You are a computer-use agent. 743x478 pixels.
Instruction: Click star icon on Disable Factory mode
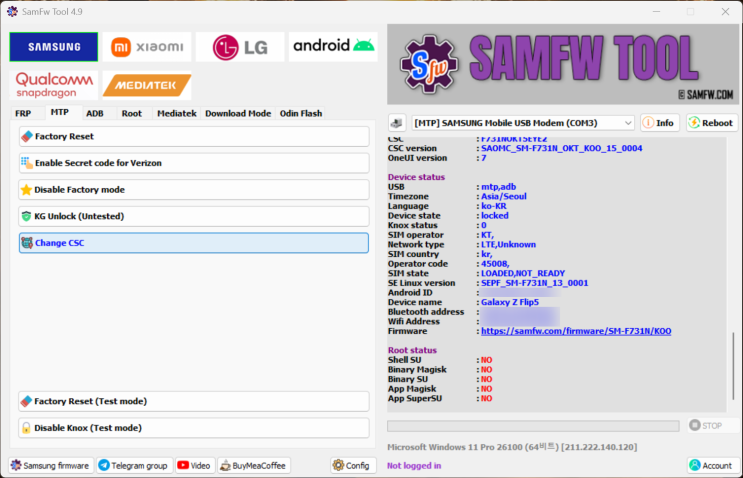(x=27, y=190)
